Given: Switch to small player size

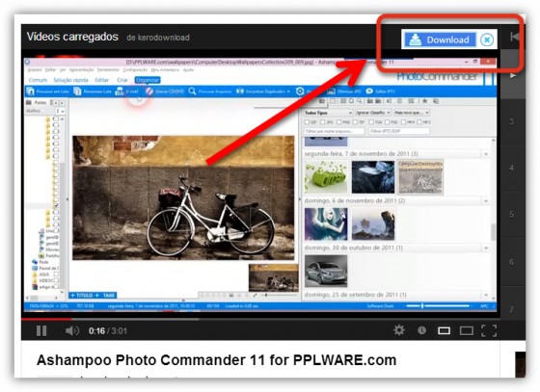Looking at the screenshot, I should [x=444, y=330].
